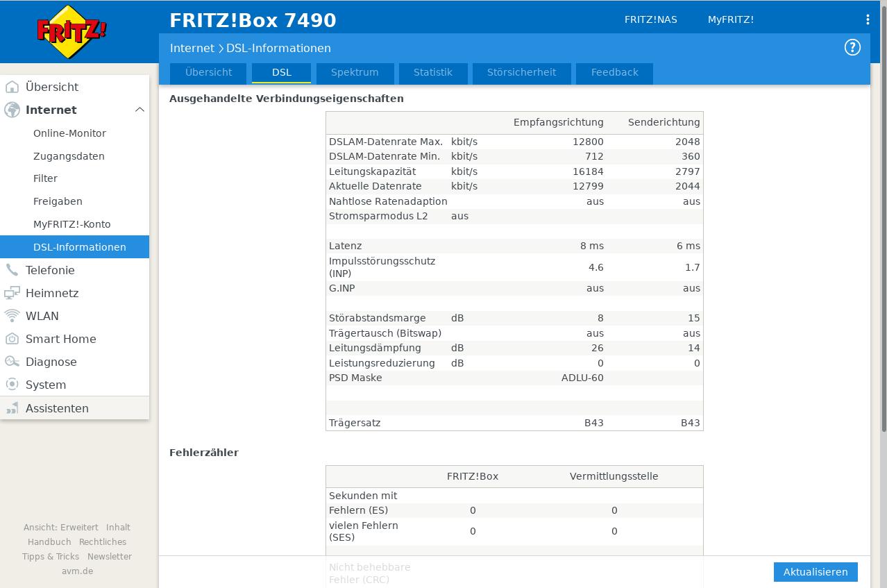
Task: Open the Störsicherheit tab
Action: (x=521, y=72)
